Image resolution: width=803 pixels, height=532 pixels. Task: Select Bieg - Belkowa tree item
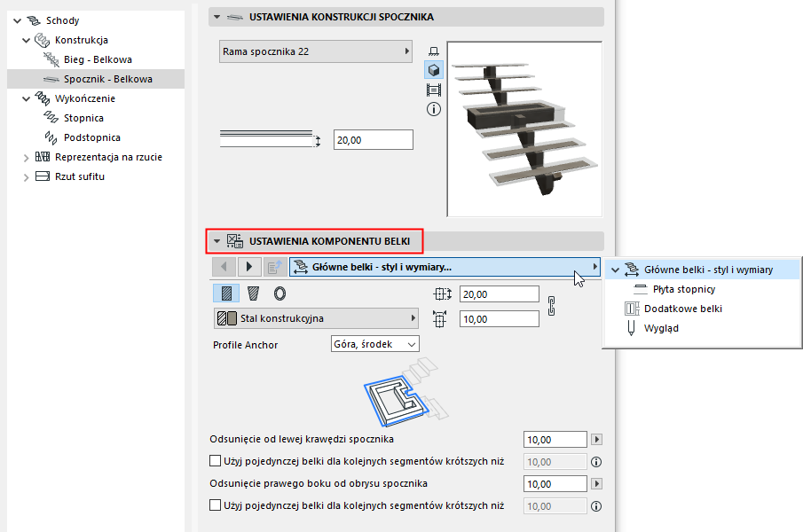click(98, 59)
